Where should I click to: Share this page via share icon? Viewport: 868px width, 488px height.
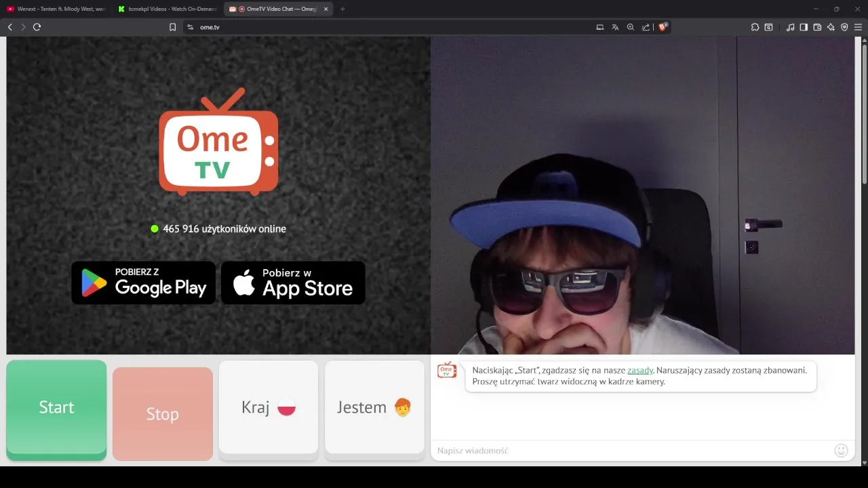pos(646,27)
